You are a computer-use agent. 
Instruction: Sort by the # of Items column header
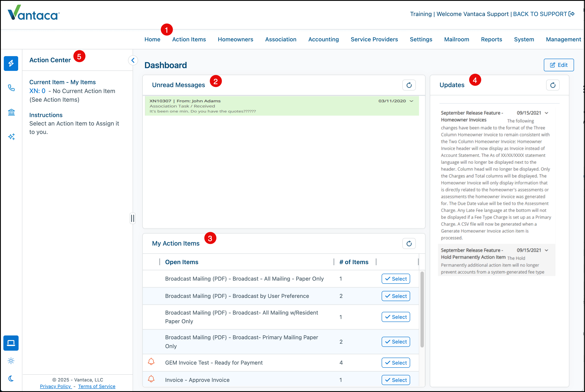(x=354, y=262)
